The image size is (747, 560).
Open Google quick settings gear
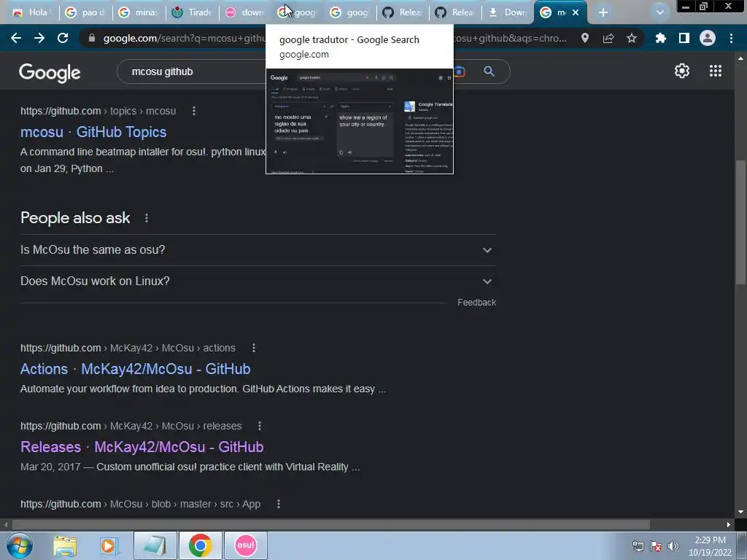(x=682, y=71)
